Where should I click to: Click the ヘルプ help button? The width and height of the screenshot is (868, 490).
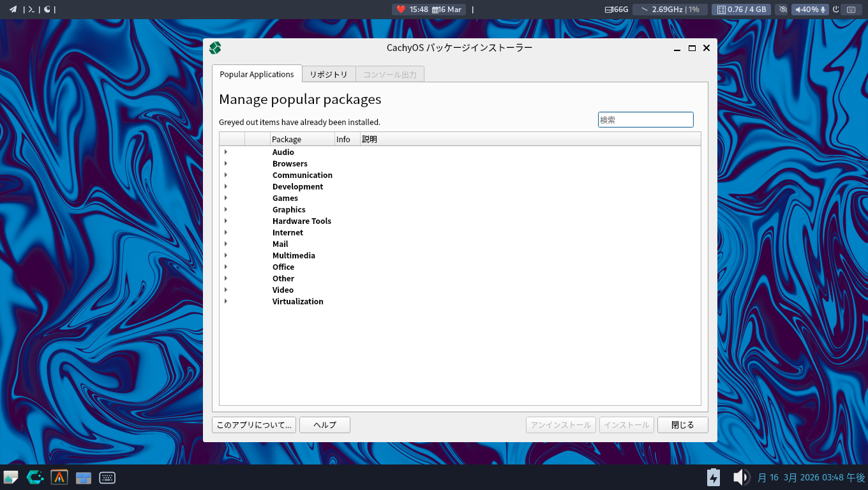click(x=325, y=425)
